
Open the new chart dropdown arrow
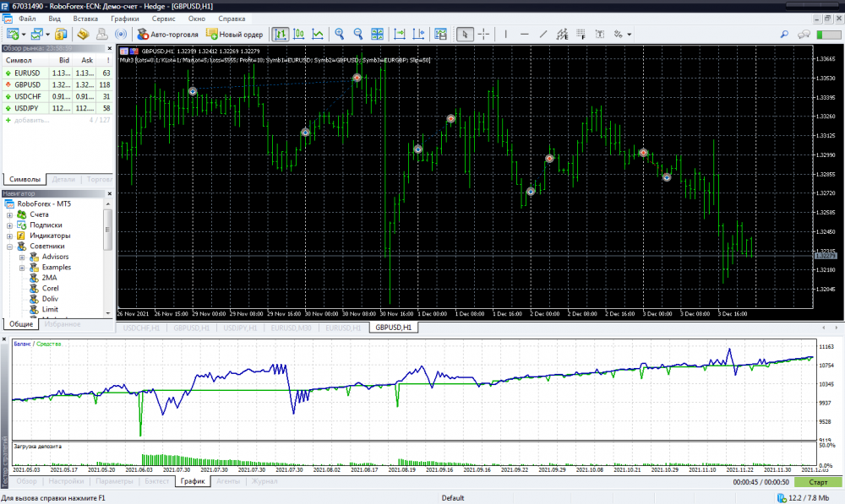tap(24, 35)
